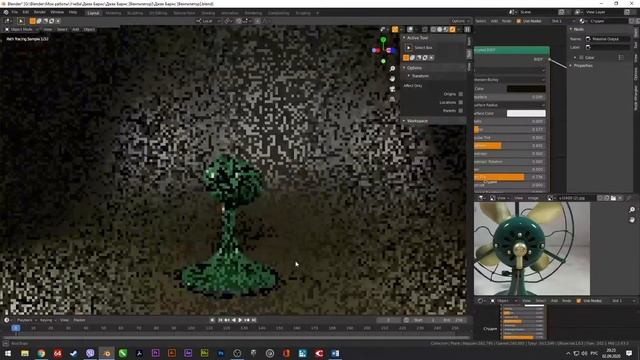This screenshot has width=640, height=360.
Task: Open the viewport Options dropdown
Action: tap(460, 21)
